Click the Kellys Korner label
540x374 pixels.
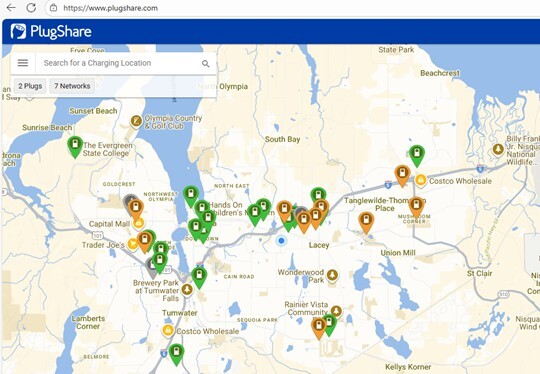point(408,367)
